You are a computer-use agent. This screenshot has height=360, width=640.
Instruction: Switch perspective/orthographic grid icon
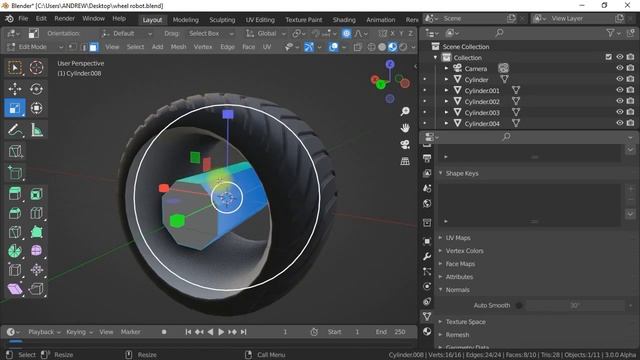tap(405, 161)
